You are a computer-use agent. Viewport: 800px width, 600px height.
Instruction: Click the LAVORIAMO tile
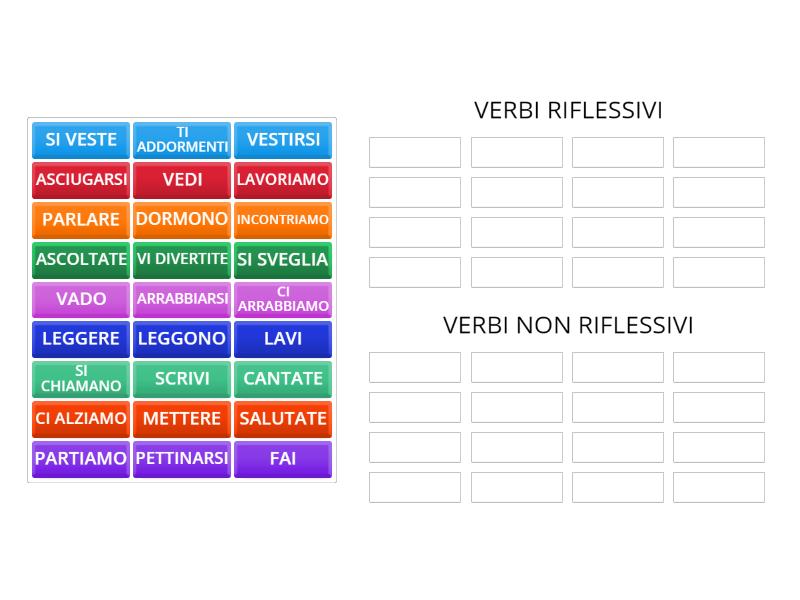point(283,180)
